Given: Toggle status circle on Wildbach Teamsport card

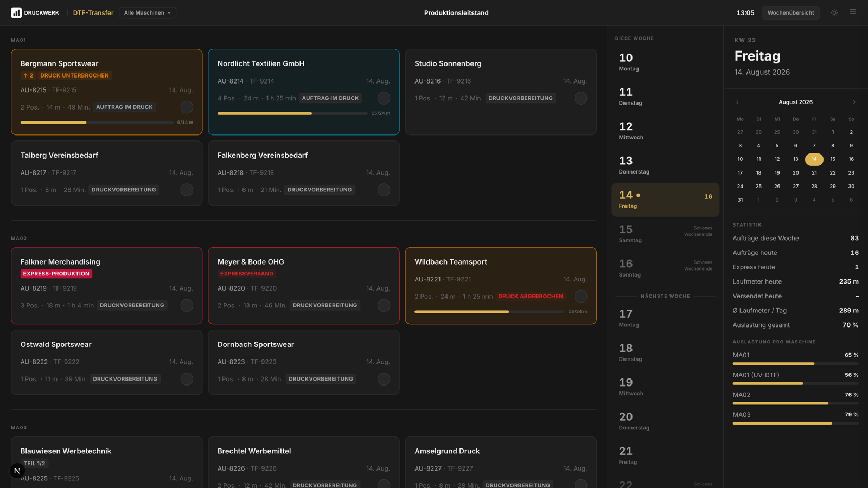Looking at the screenshot, I should click(x=580, y=296).
